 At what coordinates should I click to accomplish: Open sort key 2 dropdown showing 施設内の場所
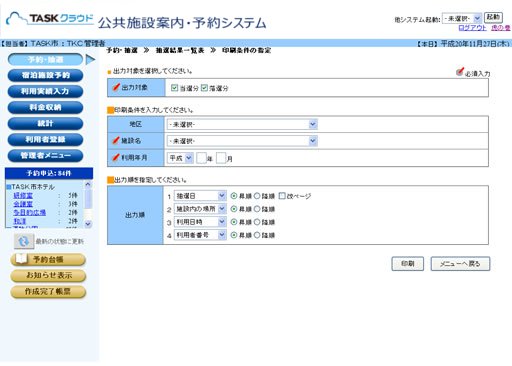pos(200,209)
